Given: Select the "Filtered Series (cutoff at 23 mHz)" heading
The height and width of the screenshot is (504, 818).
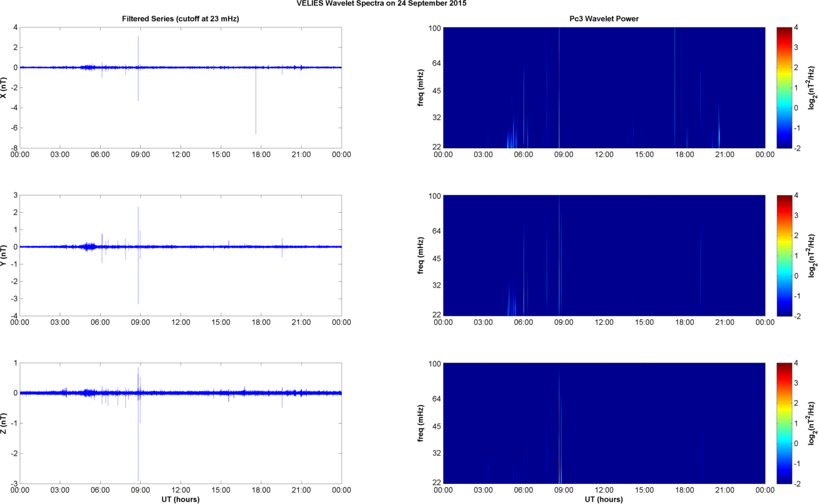Looking at the screenshot, I should pyautogui.click(x=181, y=19).
